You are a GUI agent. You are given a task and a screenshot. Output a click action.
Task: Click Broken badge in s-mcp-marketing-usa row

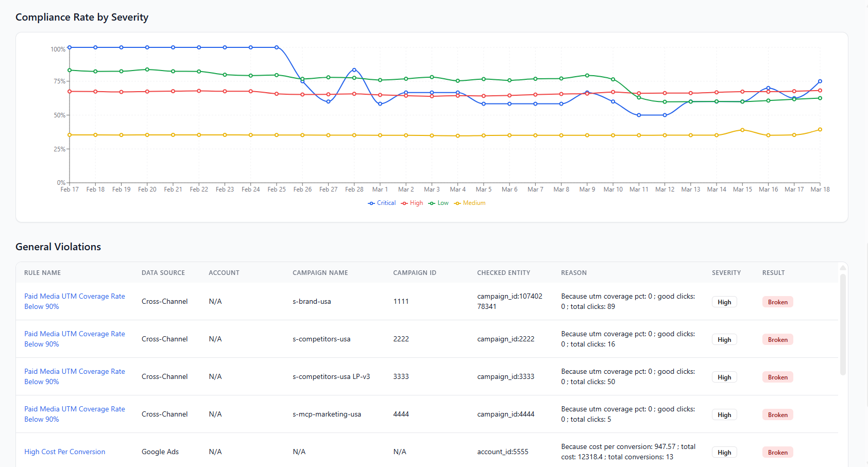[x=777, y=415]
